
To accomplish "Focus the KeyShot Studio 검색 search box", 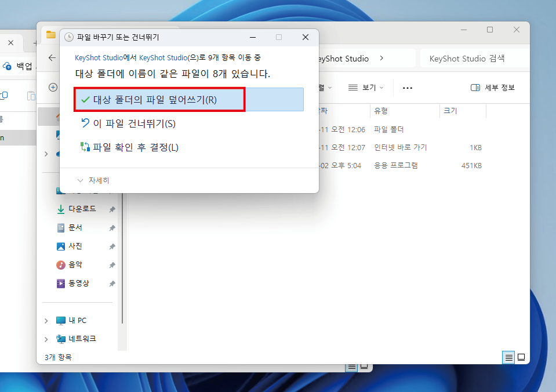I will [474, 59].
